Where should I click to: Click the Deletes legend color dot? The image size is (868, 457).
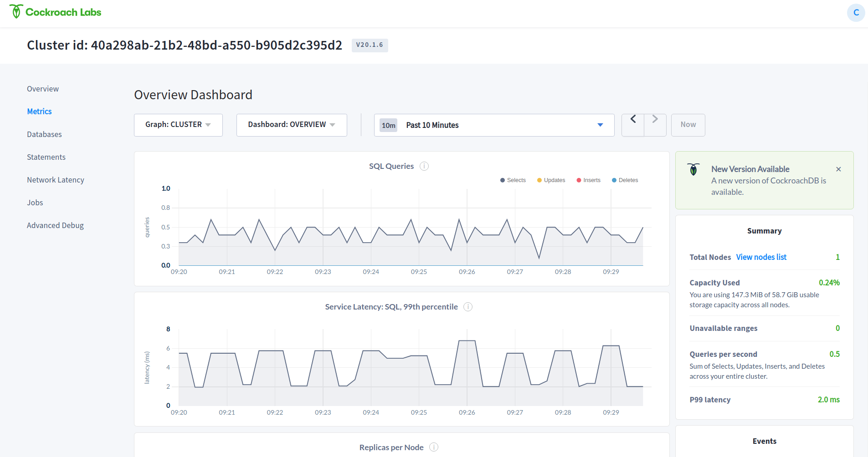coord(614,180)
